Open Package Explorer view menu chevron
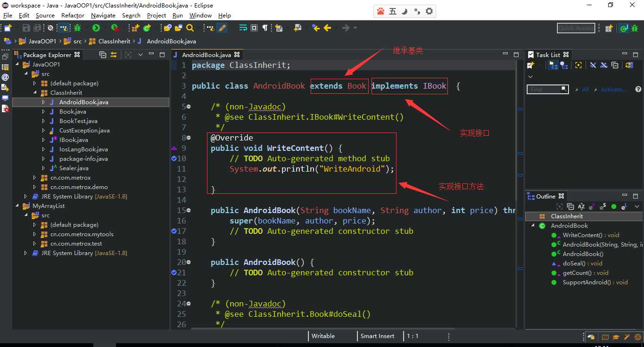 pyautogui.click(x=140, y=55)
